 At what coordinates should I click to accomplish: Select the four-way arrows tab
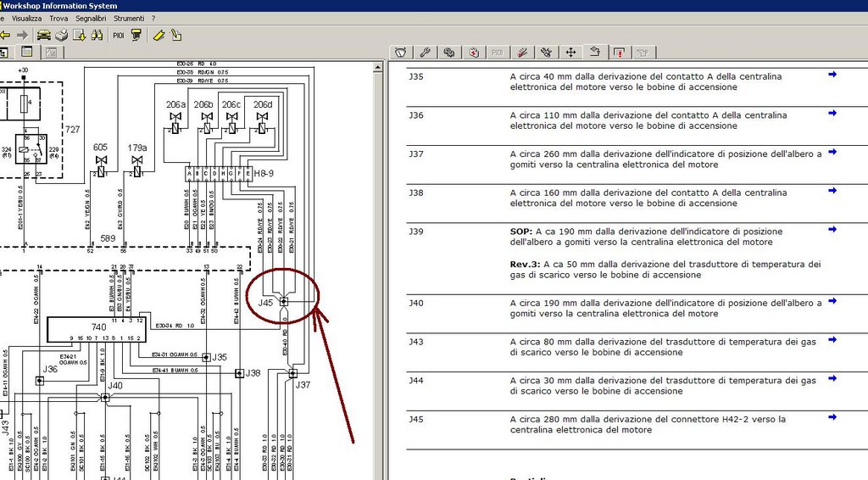tap(570, 53)
